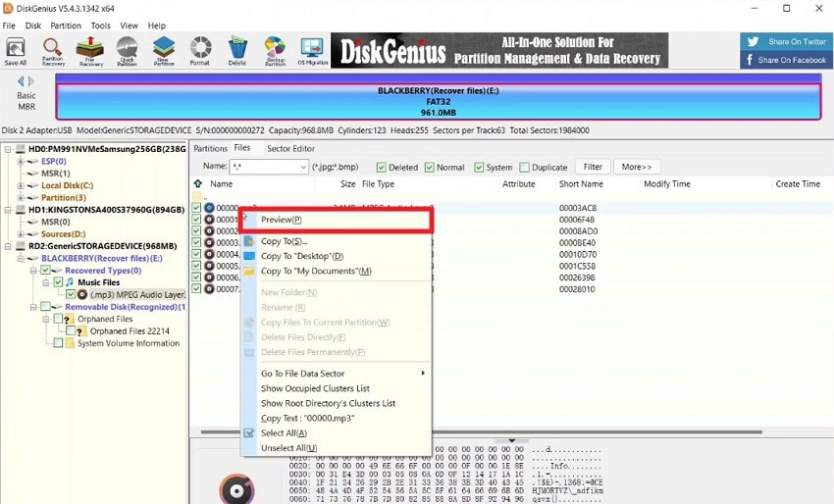Select Partition(3) in disk tree
Image resolution: width=834 pixels, height=504 pixels.
pos(64,197)
